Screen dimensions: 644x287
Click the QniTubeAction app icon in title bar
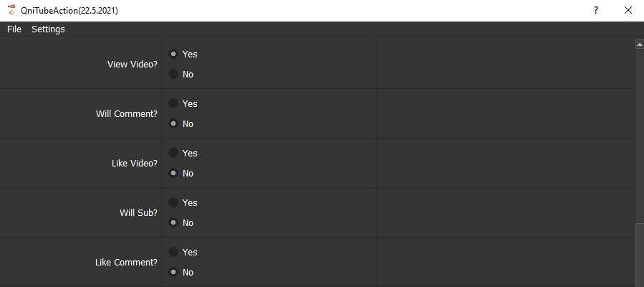pyautogui.click(x=11, y=10)
